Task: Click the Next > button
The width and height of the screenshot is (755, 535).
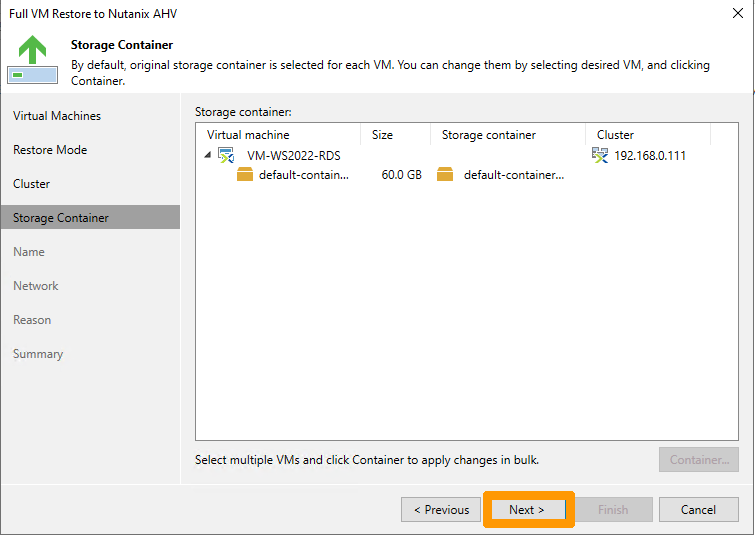Action: (x=528, y=509)
